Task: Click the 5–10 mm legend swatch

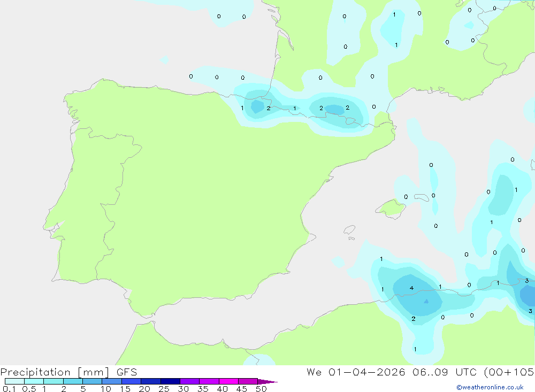Action: point(92,381)
